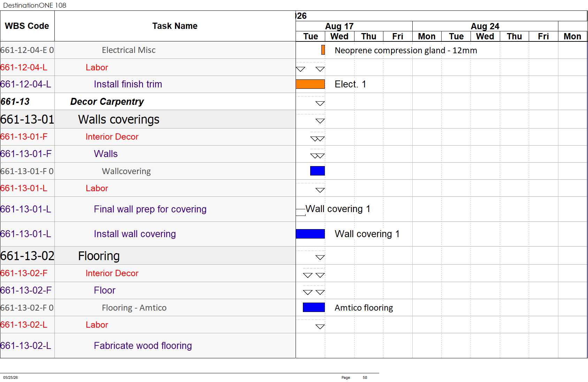Click the page number 58
The image size is (588, 382).
365,377
